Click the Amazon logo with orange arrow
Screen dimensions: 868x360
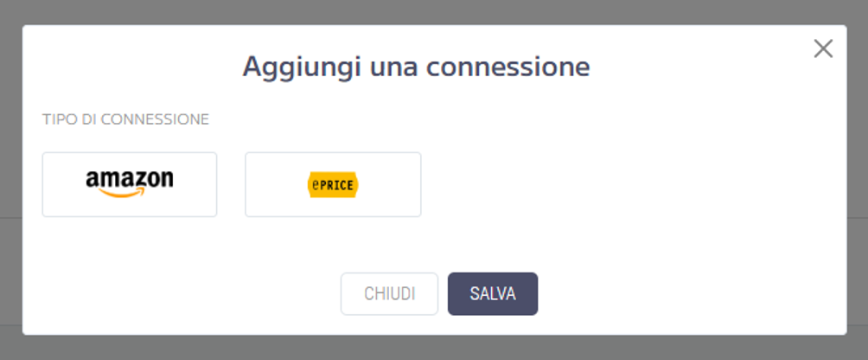click(x=130, y=183)
